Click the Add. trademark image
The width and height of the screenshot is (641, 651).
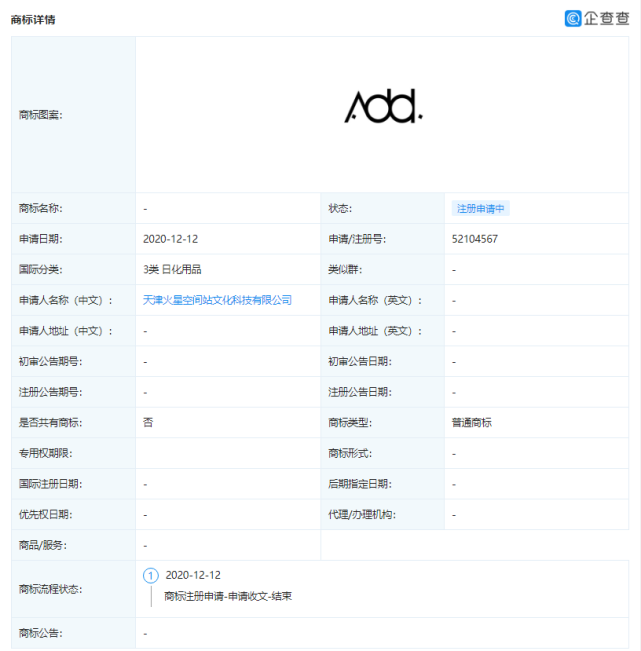click(383, 106)
